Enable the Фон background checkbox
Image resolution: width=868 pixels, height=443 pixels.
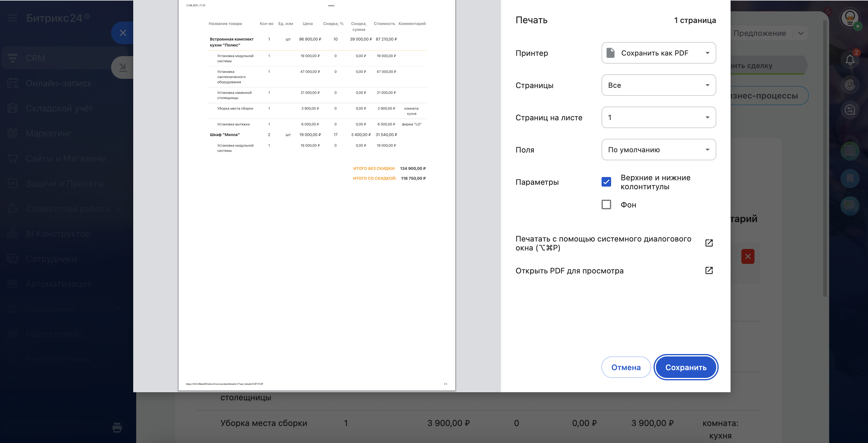click(606, 204)
